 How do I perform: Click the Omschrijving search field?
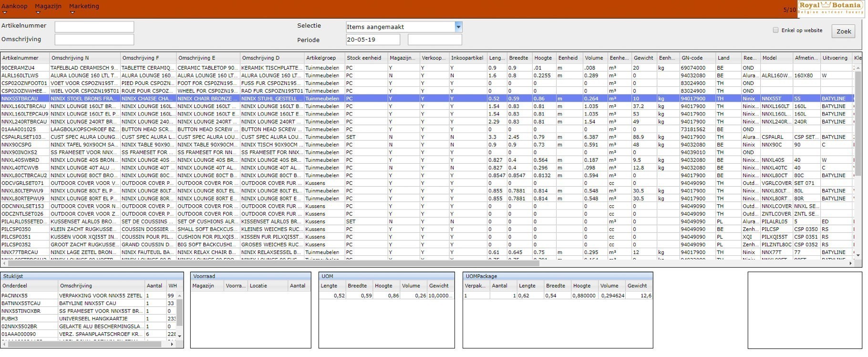pyautogui.click(x=94, y=40)
